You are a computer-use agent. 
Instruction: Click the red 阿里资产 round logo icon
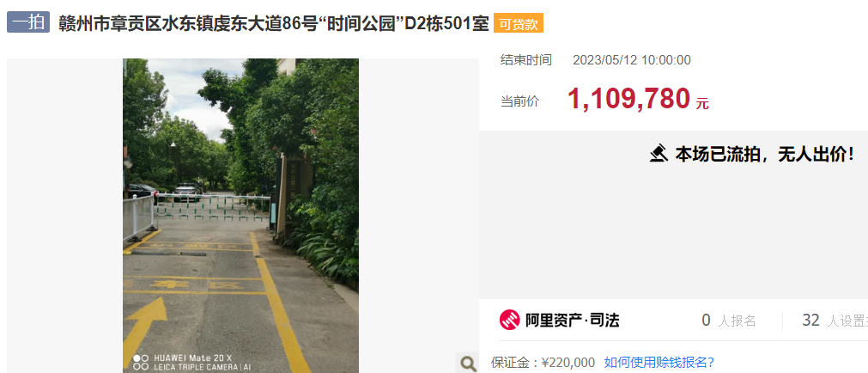509,320
